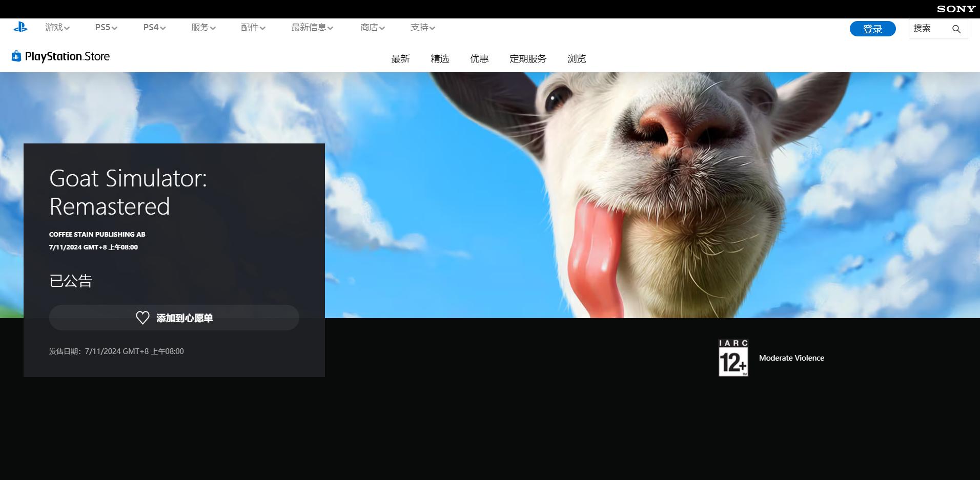Expand the 配件 dropdown menu
The image size is (980, 480).
(253, 28)
